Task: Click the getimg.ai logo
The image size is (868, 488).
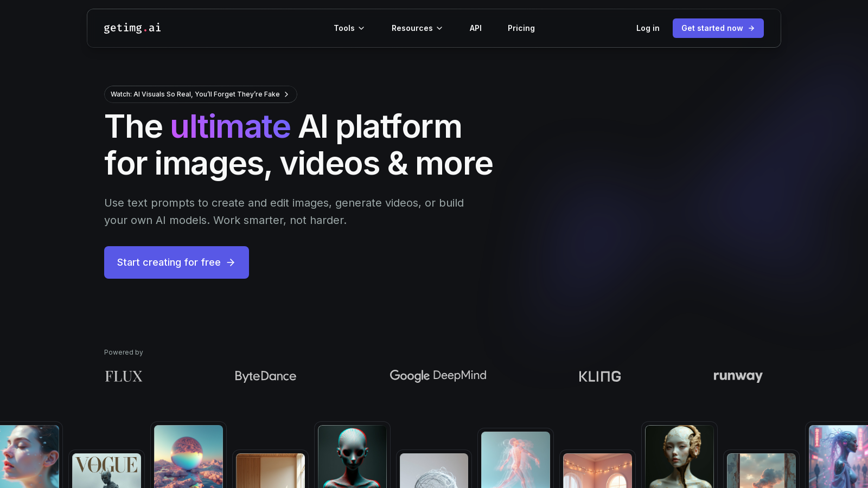Action: pos(132,28)
